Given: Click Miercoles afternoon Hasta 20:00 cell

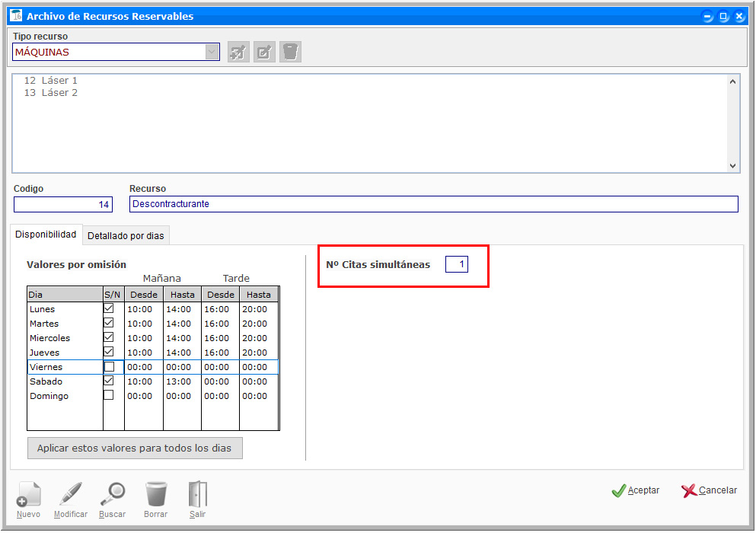Looking at the screenshot, I should click(258, 338).
